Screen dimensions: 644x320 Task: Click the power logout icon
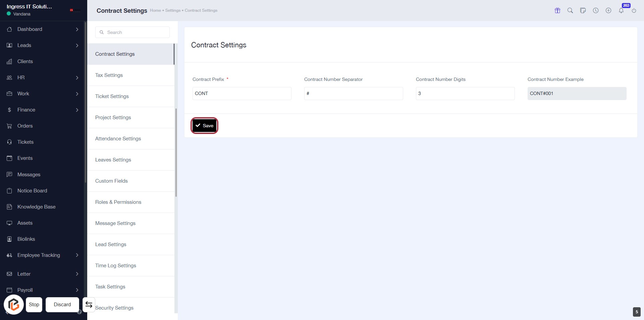[x=634, y=10]
